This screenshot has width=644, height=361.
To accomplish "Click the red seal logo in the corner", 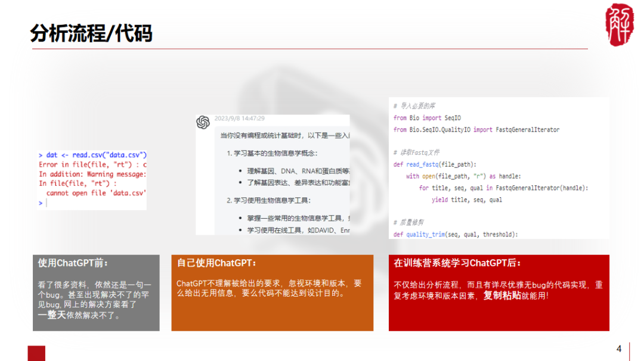I will (620, 24).
